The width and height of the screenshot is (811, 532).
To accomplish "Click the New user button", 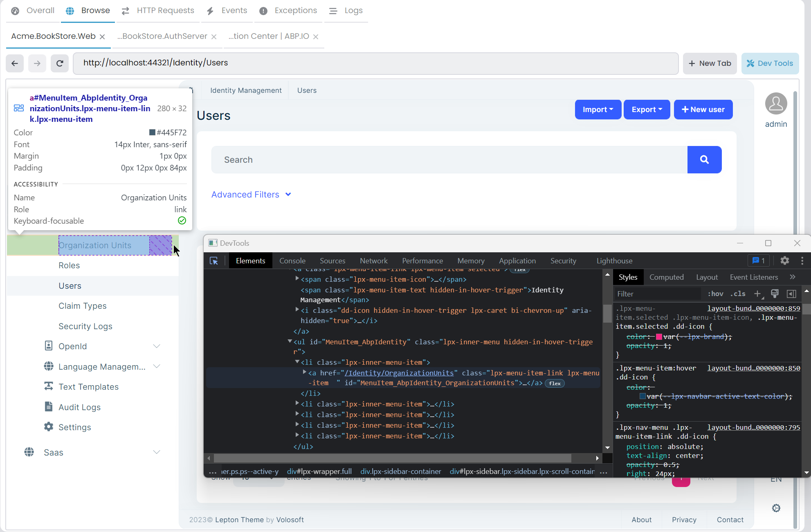I will click(x=703, y=109).
